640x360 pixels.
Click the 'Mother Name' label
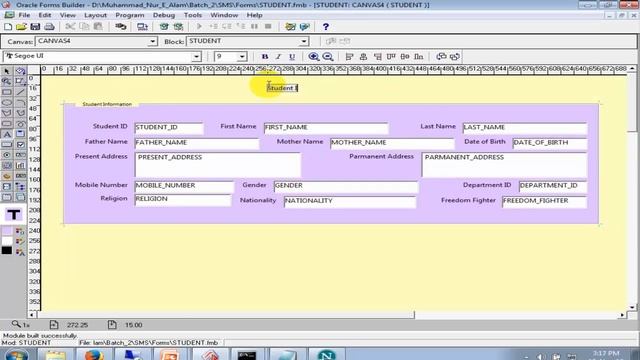(300, 142)
